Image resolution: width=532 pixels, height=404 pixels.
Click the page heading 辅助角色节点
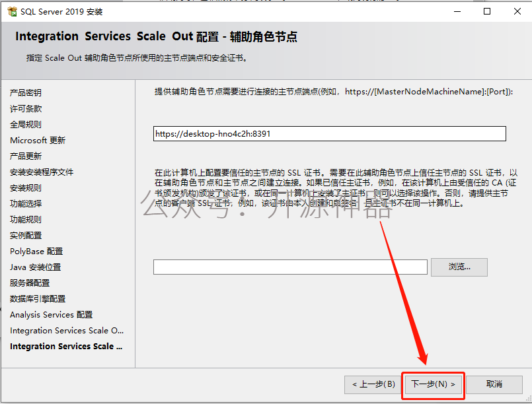(x=263, y=36)
